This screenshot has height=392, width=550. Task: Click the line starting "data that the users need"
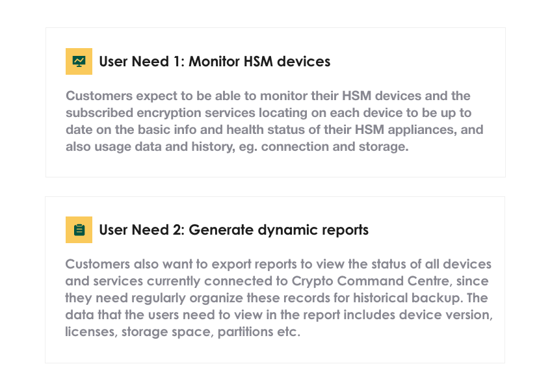[279, 315]
